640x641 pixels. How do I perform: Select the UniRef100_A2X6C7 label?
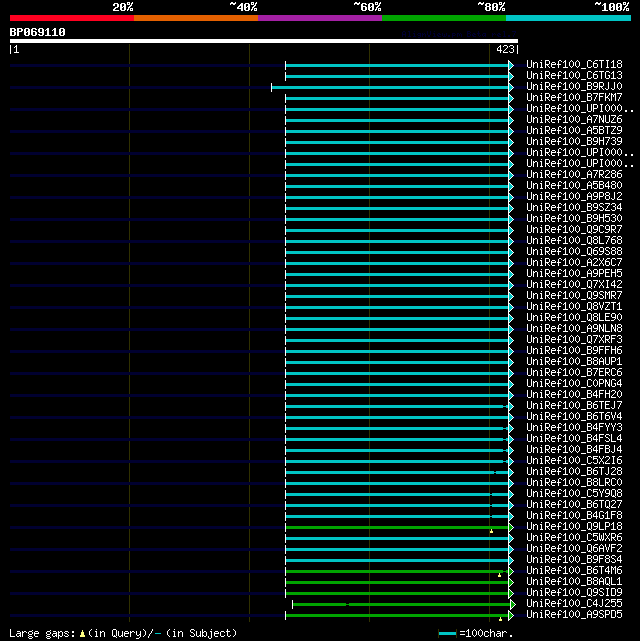pos(574,262)
